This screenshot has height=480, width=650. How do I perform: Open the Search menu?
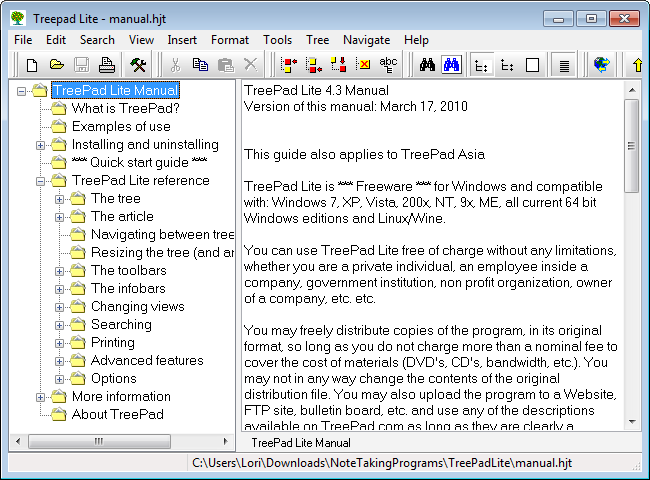(x=97, y=40)
